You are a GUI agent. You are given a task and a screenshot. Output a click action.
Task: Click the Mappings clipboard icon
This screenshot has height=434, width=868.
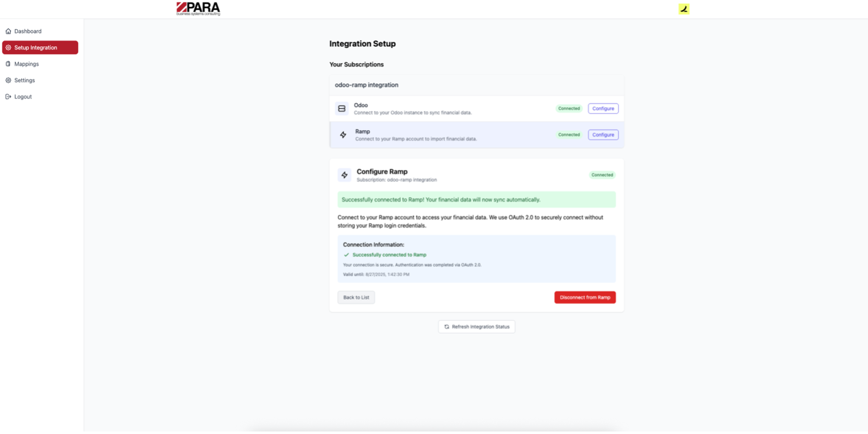click(8, 64)
